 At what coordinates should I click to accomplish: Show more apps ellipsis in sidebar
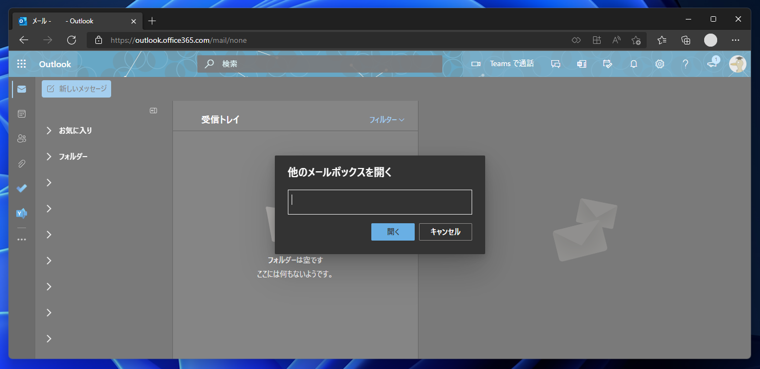tap(21, 239)
